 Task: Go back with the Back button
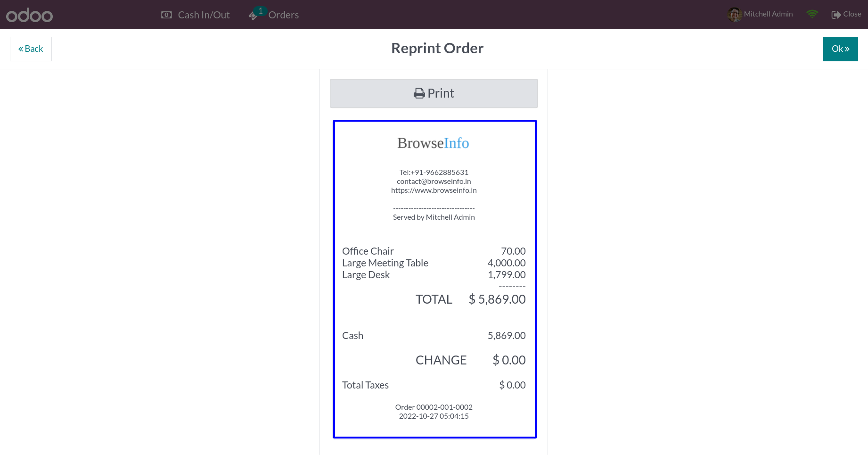click(x=31, y=49)
